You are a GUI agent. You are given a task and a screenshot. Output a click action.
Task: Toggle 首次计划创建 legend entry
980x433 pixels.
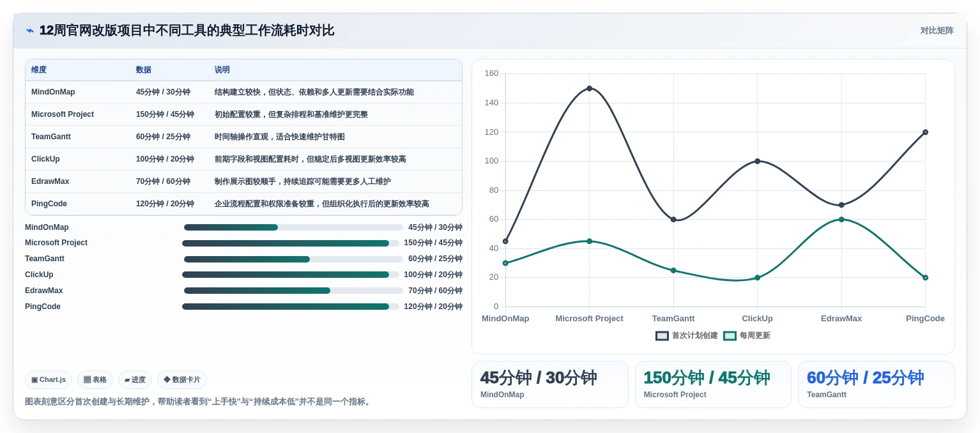(687, 335)
